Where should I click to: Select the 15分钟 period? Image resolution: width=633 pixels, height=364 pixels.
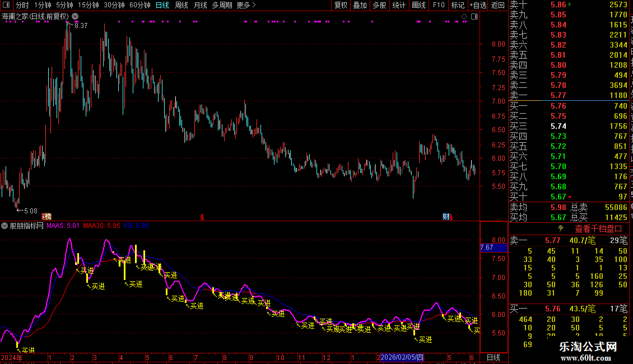click(x=88, y=5)
